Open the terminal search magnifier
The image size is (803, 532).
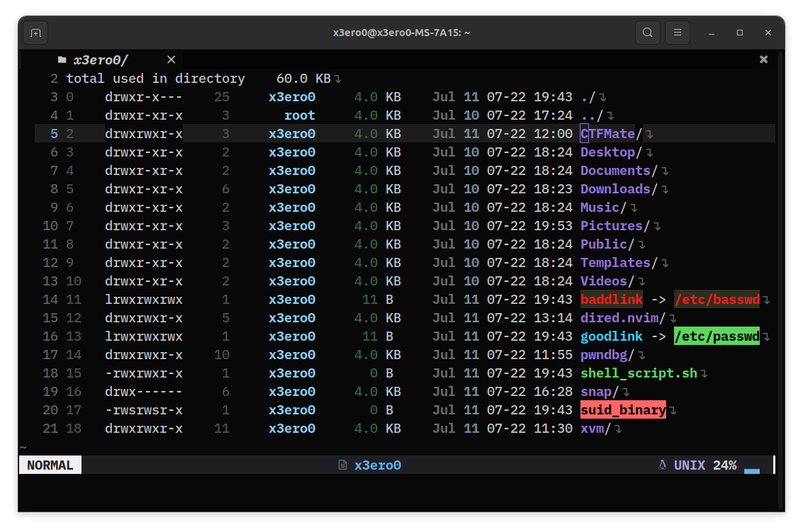pos(647,32)
